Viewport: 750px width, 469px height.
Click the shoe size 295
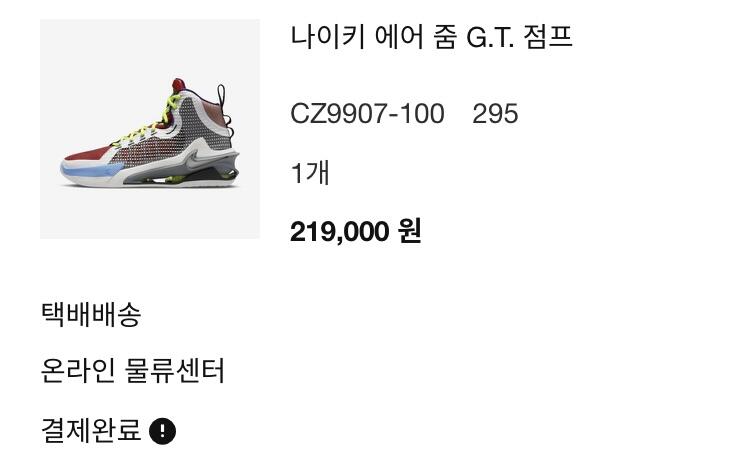pyautogui.click(x=495, y=114)
